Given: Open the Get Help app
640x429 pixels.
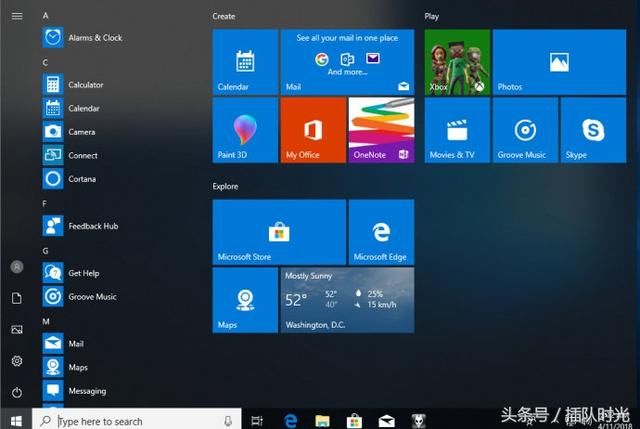Looking at the screenshot, I should pos(71,273).
